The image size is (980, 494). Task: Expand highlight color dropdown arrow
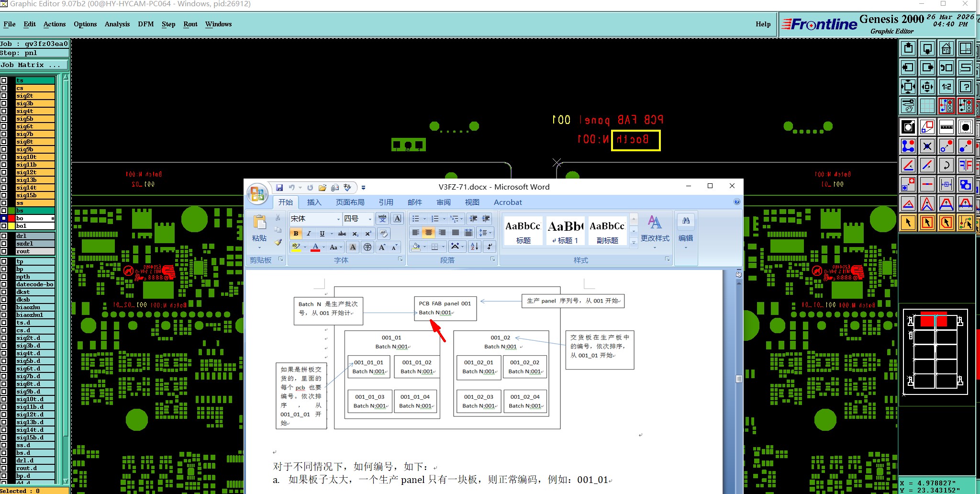point(305,247)
